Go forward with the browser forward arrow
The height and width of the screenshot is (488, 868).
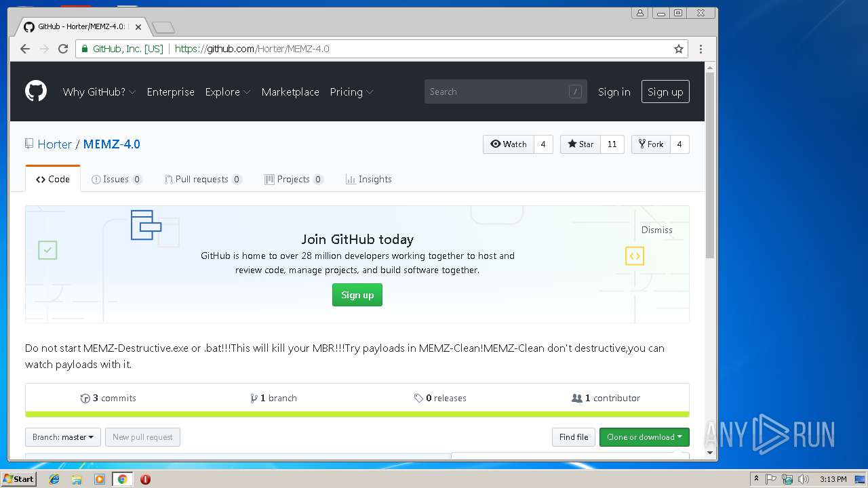44,49
